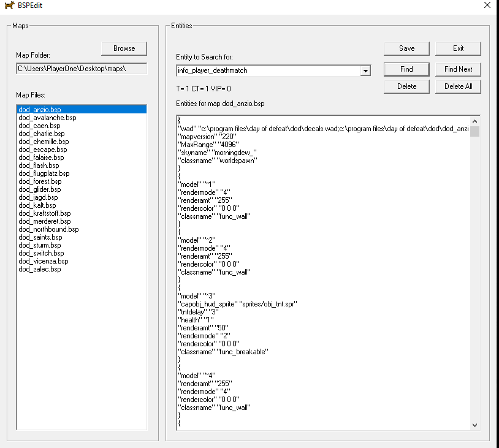499x448 pixels.
Task: Close the BSPEdit window
Action: (x=487, y=5)
